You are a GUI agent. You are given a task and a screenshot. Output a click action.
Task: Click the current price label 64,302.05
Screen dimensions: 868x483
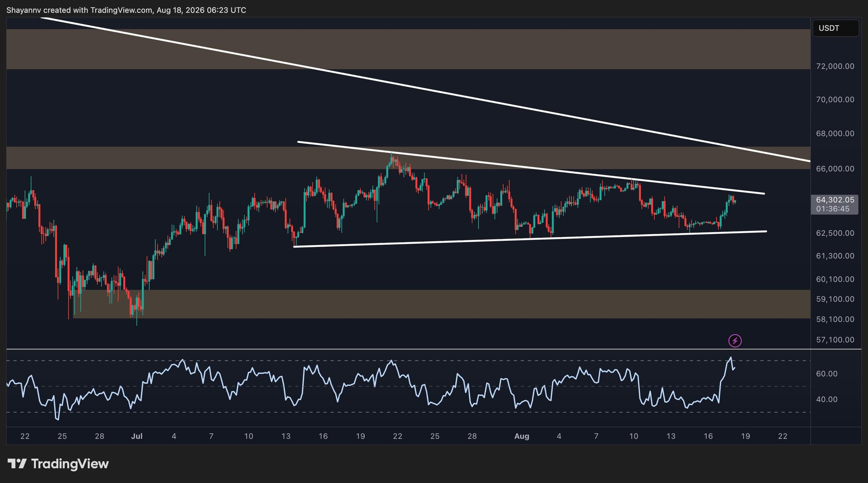(x=835, y=200)
